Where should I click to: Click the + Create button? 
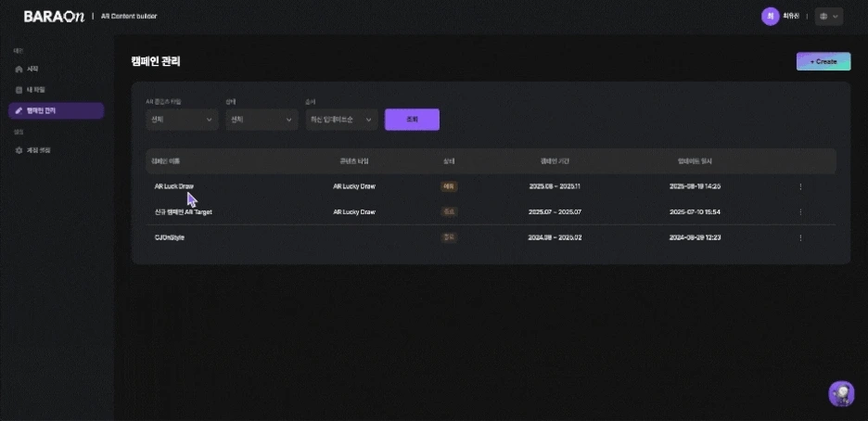[823, 61]
